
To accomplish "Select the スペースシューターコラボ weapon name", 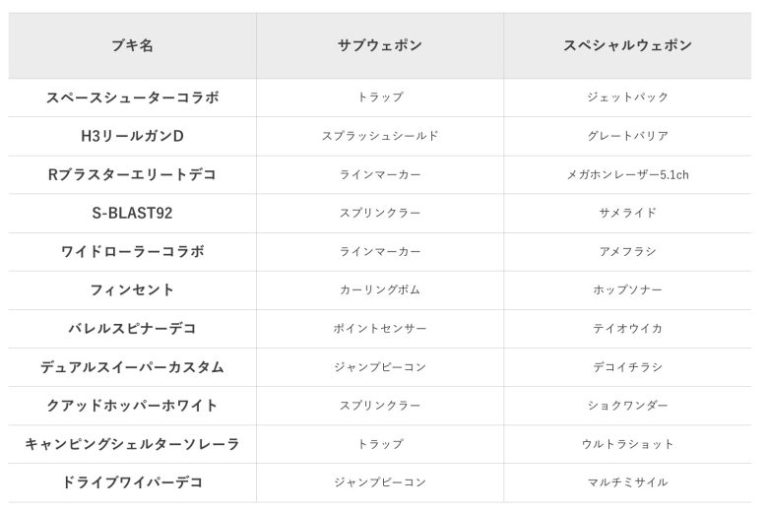I will 132,98.
